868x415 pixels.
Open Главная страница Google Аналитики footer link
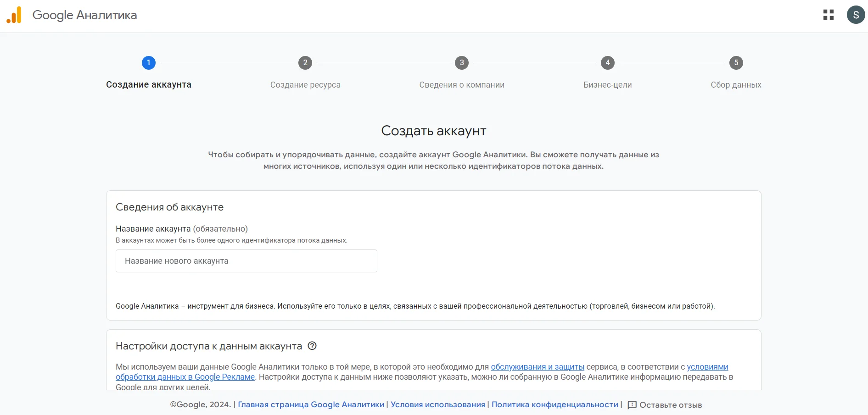(311, 404)
